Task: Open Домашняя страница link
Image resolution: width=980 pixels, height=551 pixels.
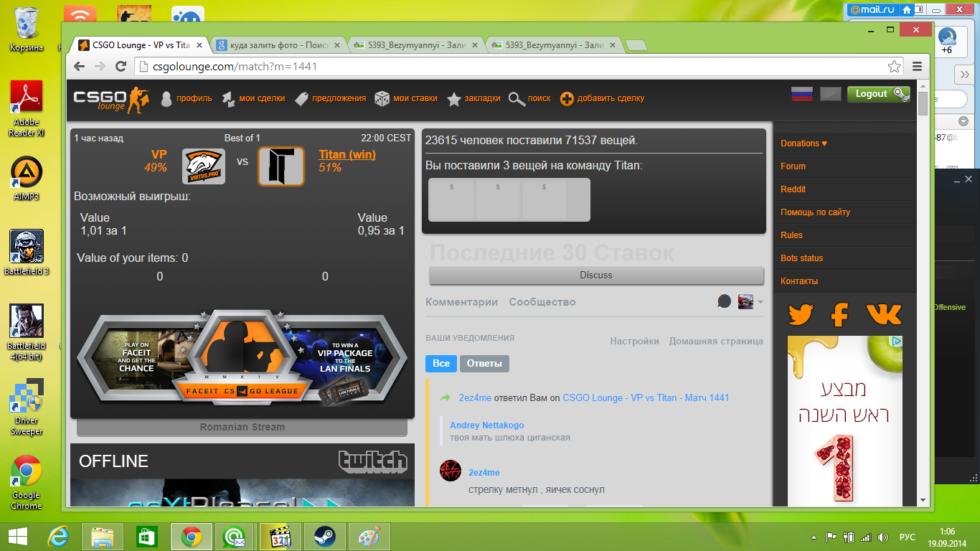Action: pos(716,342)
